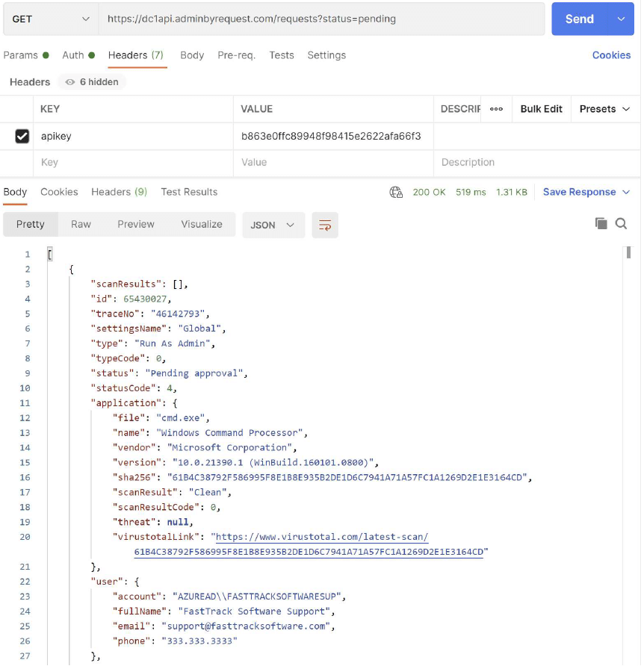Switch to the Params tab

(x=20, y=55)
